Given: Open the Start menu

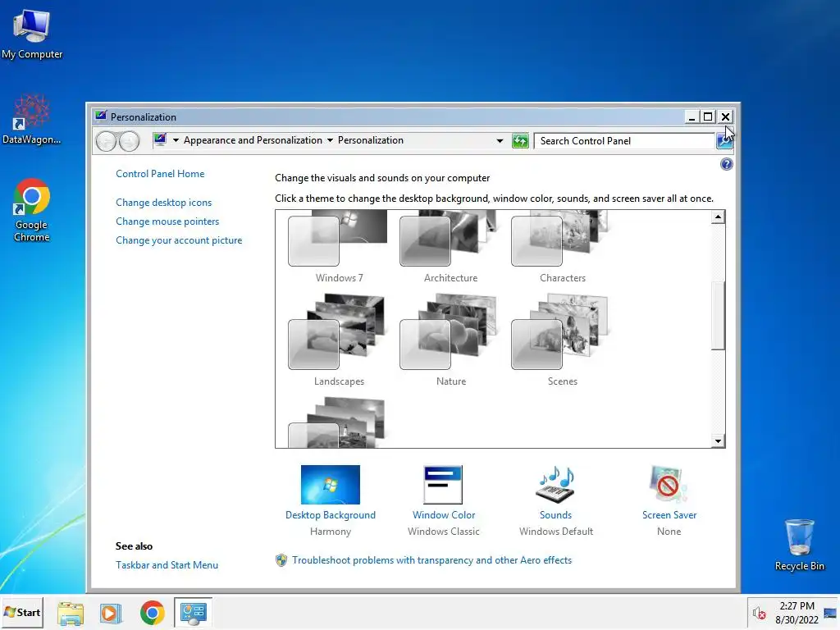Looking at the screenshot, I should 22,612.
